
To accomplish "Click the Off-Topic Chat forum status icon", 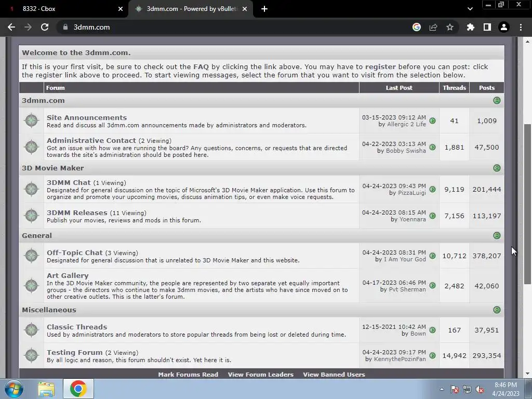I will click(x=31, y=256).
